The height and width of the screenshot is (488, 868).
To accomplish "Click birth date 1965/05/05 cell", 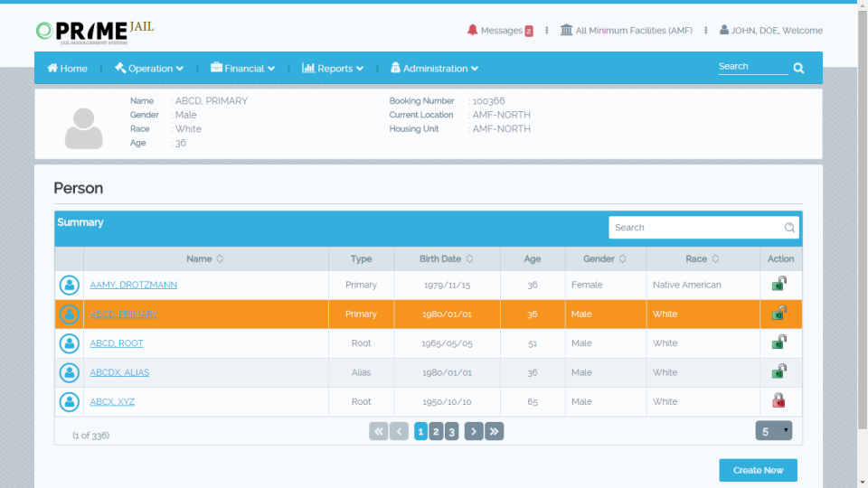I will click(447, 343).
